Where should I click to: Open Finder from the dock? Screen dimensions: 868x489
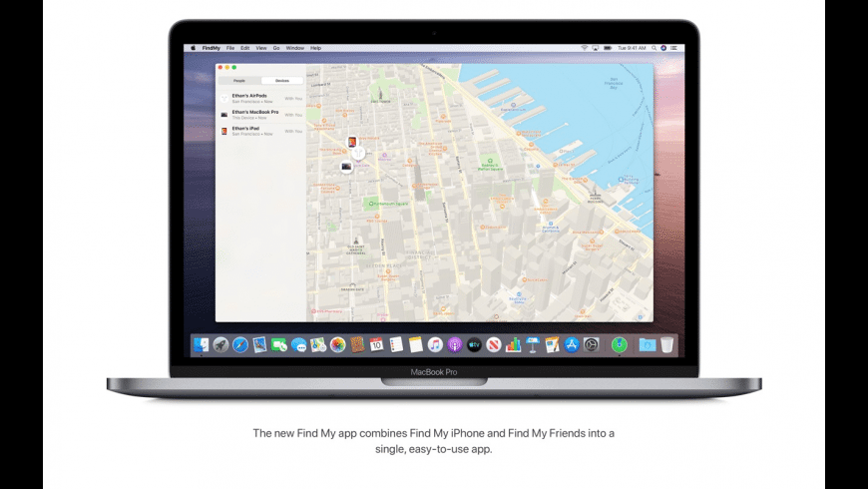(201, 345)
